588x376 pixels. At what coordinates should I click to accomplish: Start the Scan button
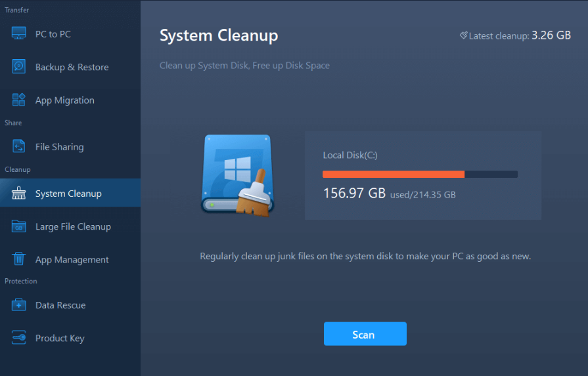[365, 334]
